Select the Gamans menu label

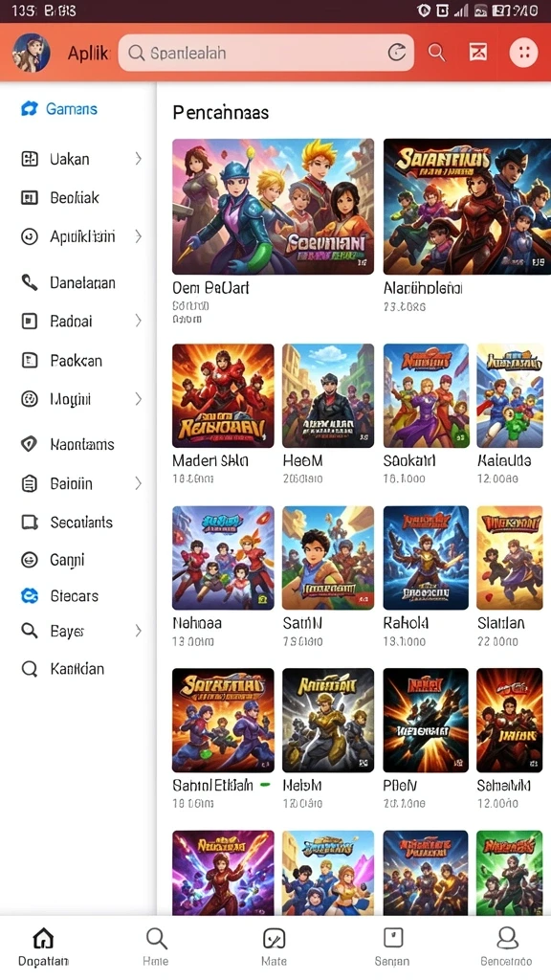pyautogui.click(x=72, y=109)
